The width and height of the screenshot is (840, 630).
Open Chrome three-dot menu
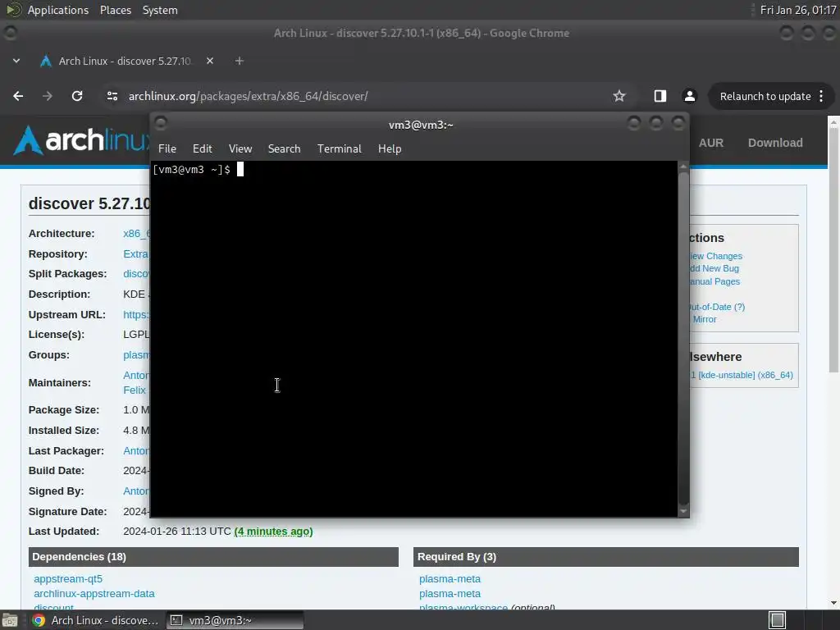(821, 97)
